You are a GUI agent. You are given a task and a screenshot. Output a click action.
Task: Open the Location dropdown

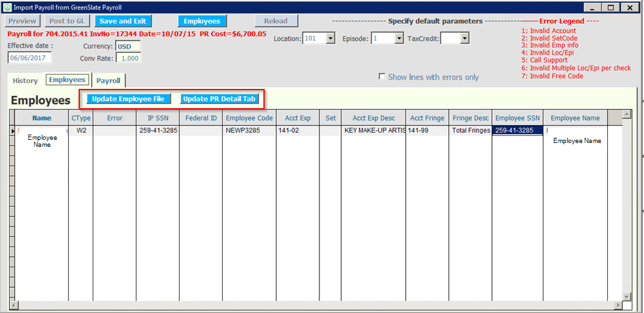(x=331, y=39)
